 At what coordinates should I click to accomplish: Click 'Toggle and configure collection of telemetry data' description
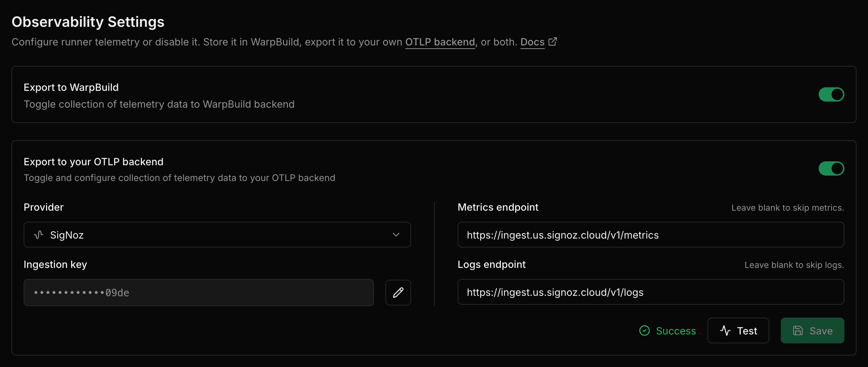pyautogui.click(x=179, y=178)
